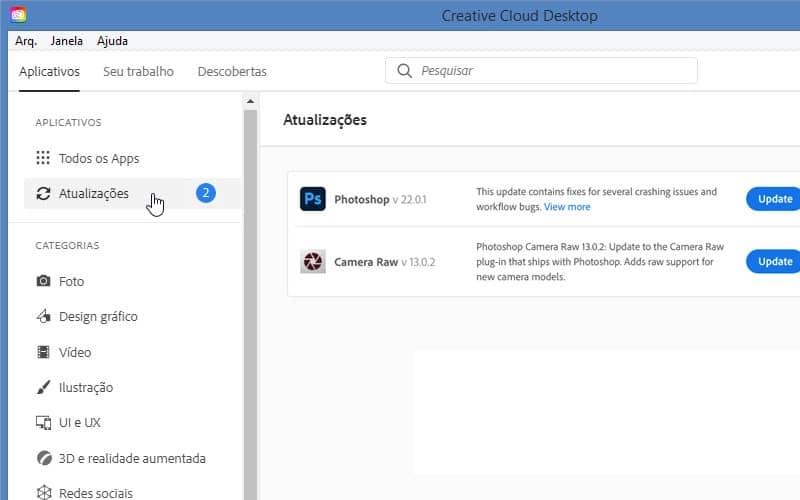This screenshot has width=800, height=500.
Task: Click the Pesquisar search field
Action: (x=541, y=70)
